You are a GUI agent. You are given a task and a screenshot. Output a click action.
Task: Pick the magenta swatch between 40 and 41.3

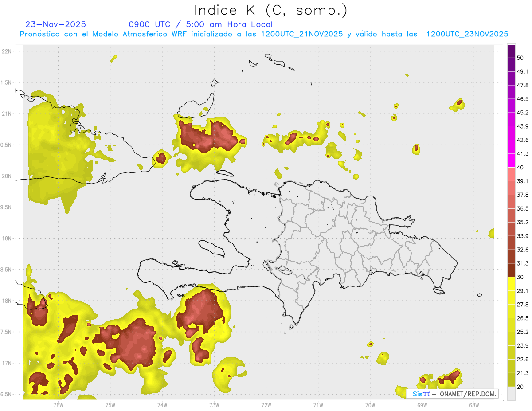point(511,160)
